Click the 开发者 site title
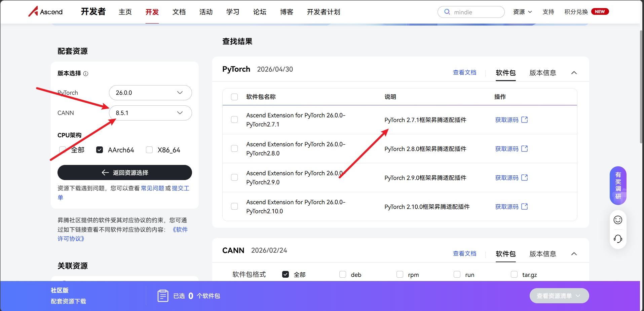 click(x=93, y=12)
